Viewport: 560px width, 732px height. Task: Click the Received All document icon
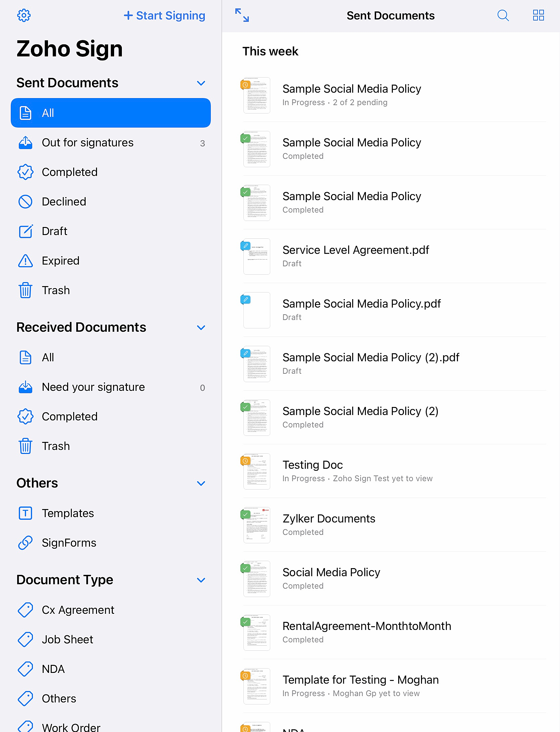tap(26, 358)
